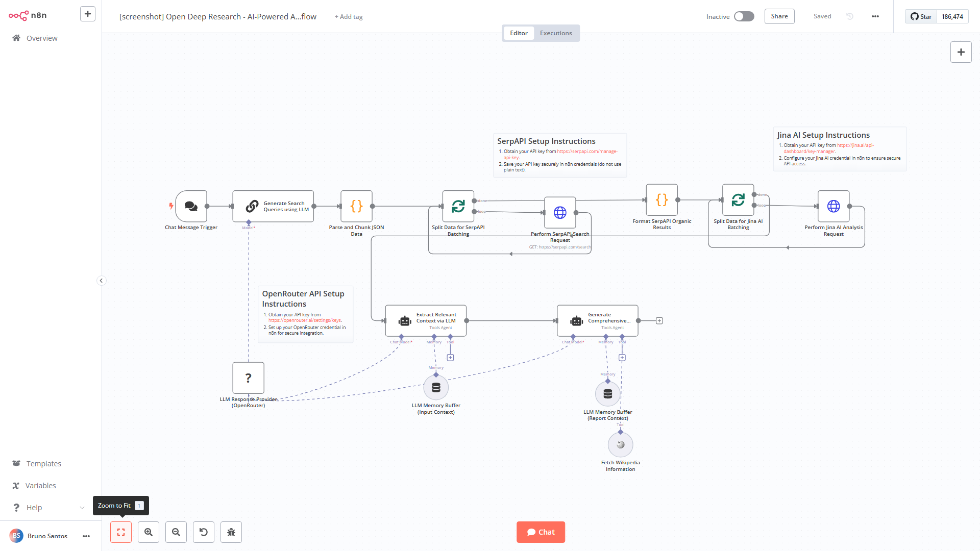Zoom in on the canvas
The image size is (980, 551).
point(149,532)
